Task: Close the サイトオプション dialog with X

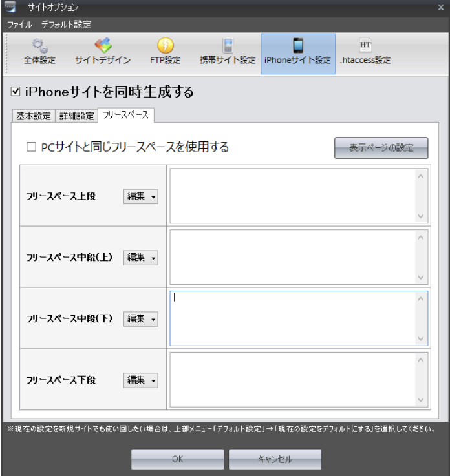Action: pos(440,7)
